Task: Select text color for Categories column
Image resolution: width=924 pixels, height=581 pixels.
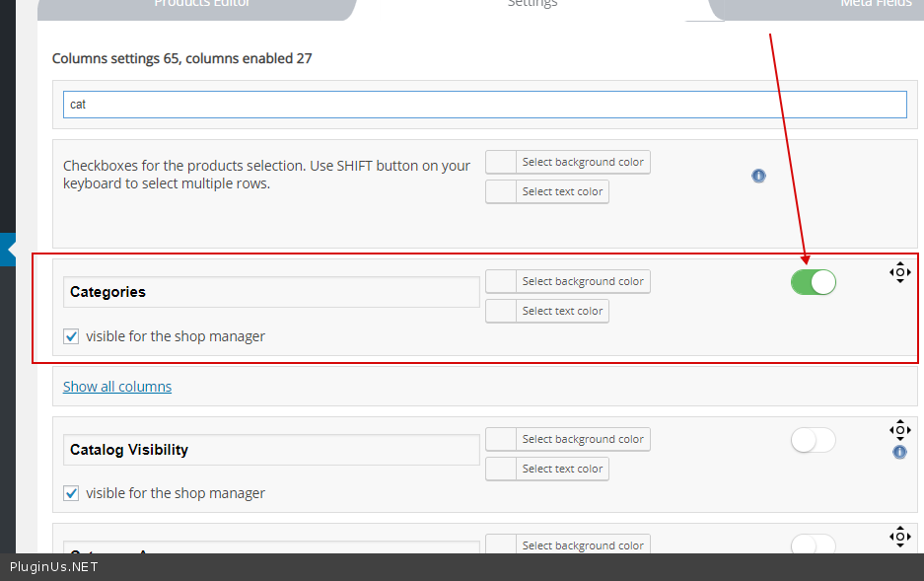Action: coord(547,312)
